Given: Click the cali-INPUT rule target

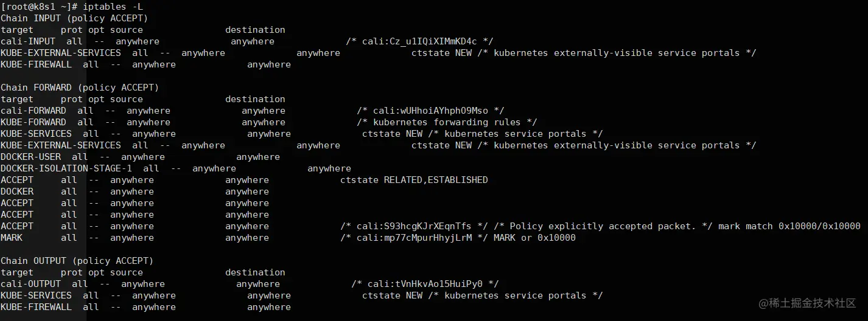Looking at the screenshot, I should (28, 41).
